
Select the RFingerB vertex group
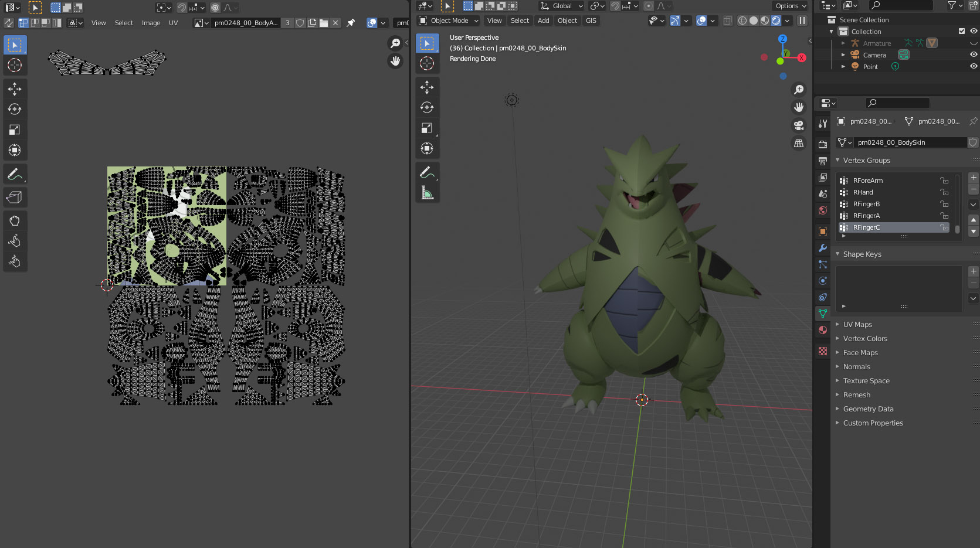pos(894,204)
